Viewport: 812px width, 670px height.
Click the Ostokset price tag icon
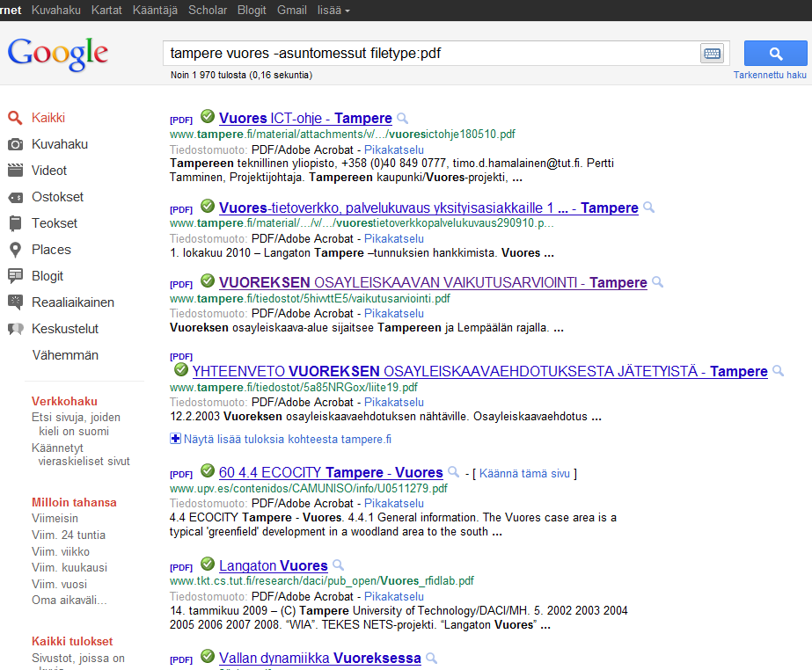pyautogui.click(x=15, y=197)
